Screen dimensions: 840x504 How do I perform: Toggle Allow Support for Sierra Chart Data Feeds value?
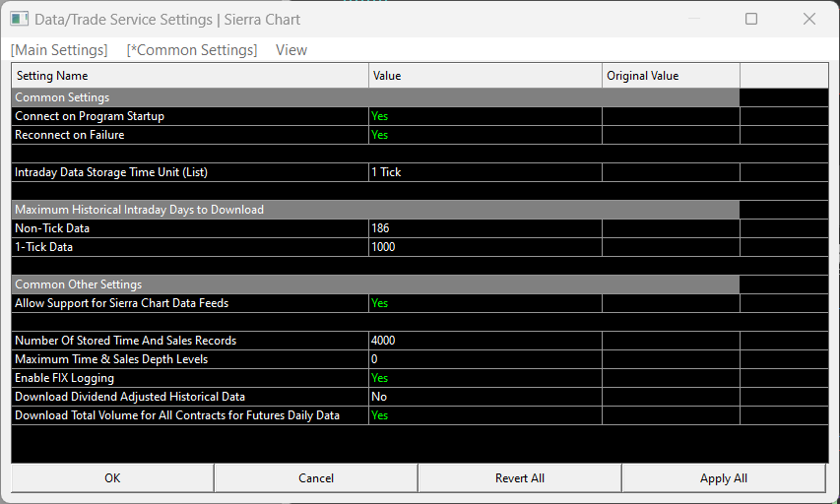[485, 303]
